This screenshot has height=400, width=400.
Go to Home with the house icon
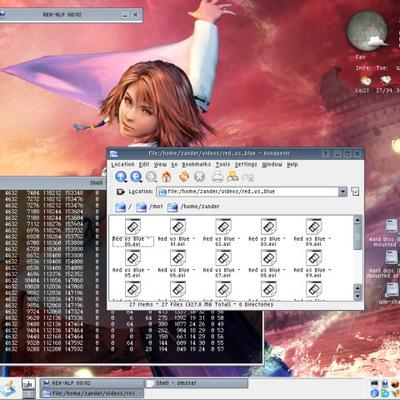click(x=167, y=176)
